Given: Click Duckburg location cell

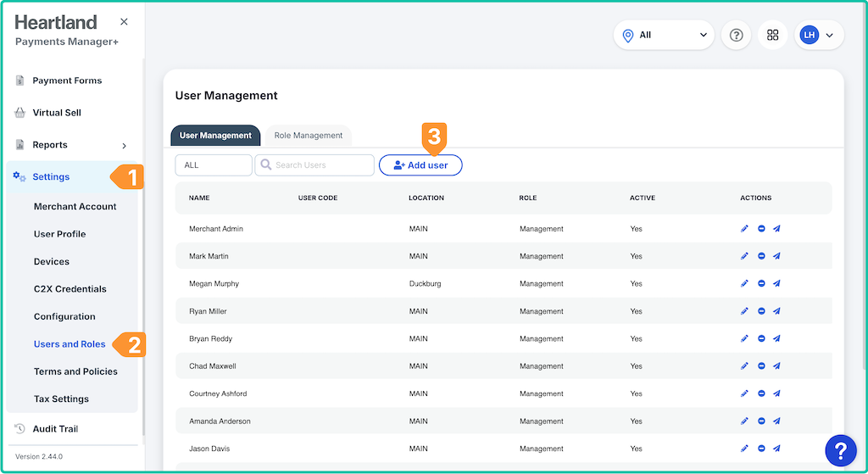Looking at the screenshot, I should (426, 283).
